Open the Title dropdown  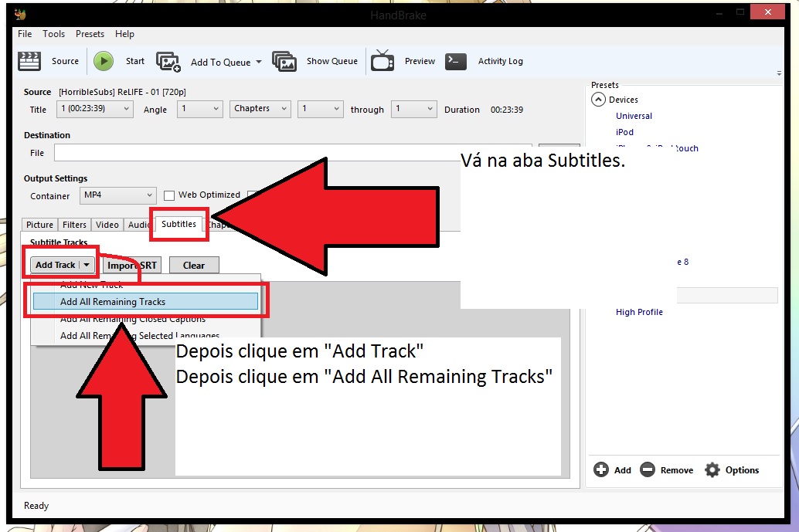[x=95, y=109]
